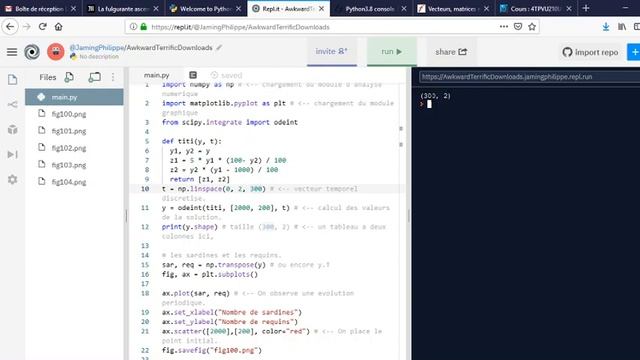Open the red user avatar
Screen dimensions: 640x360
click(x=56, y=52)
